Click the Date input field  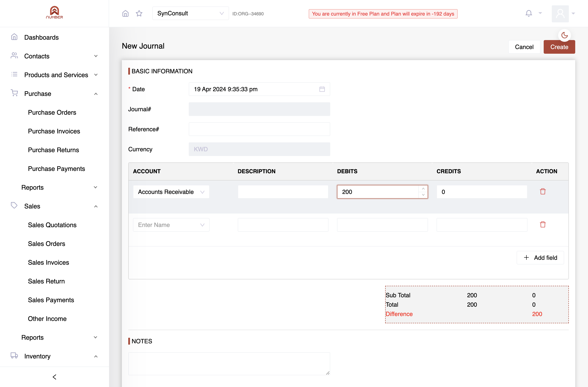click(x=259, y=89)
